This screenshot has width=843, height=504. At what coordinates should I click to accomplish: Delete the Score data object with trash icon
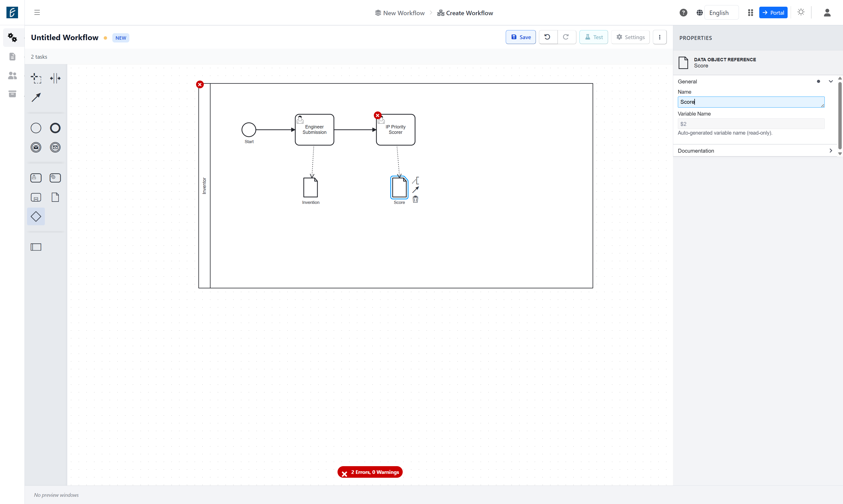[x=415, y=199]
